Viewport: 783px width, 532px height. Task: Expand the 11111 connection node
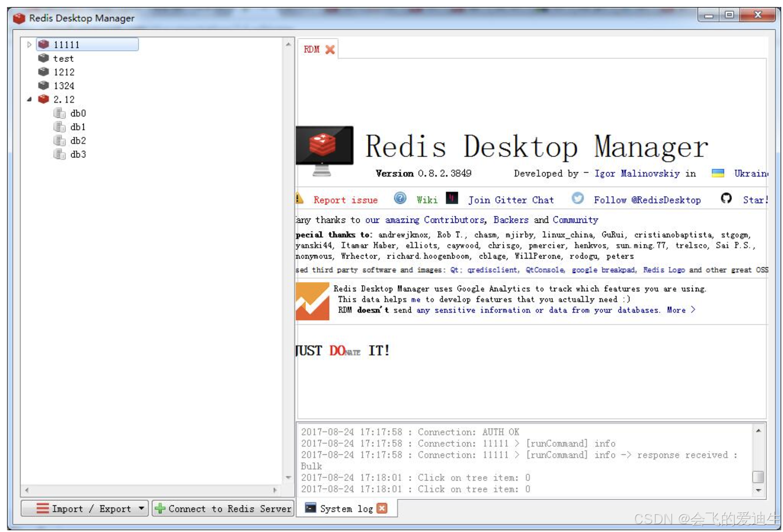(x=29, y=44)
